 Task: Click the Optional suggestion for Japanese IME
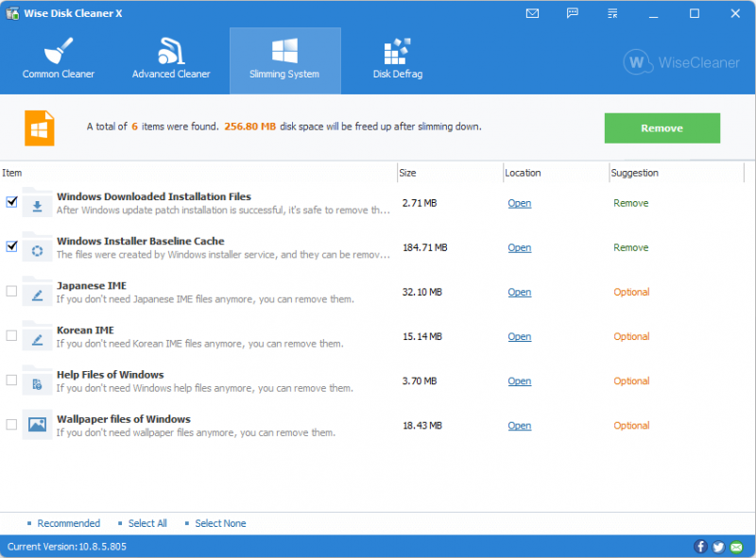(631, 292)
